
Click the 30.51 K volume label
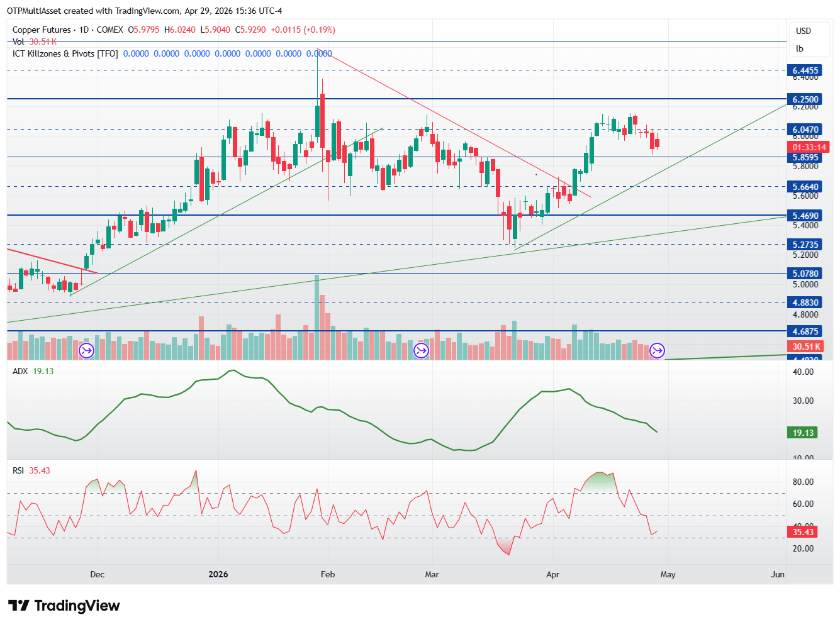pyautogui.click(x=806, y=347)
